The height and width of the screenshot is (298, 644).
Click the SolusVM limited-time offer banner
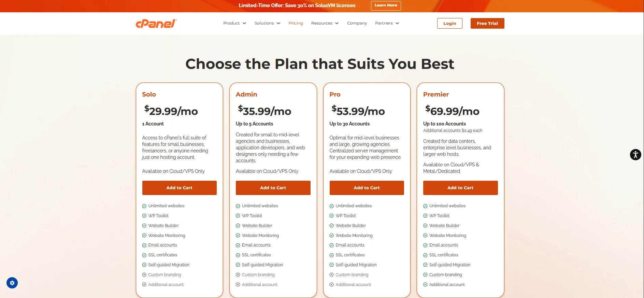pos(297,5)
